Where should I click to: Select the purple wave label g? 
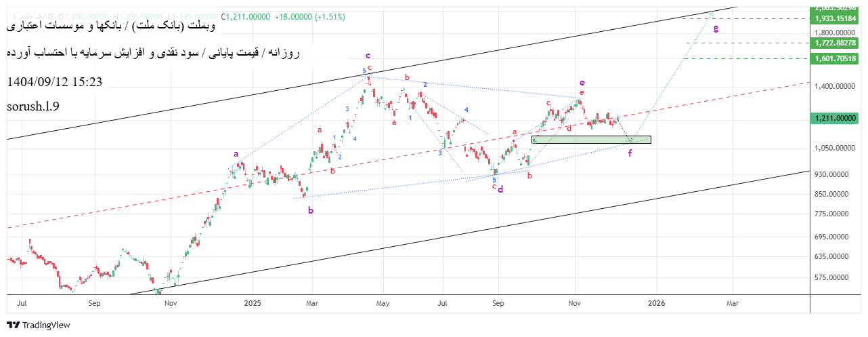click(x=716, y=28)
